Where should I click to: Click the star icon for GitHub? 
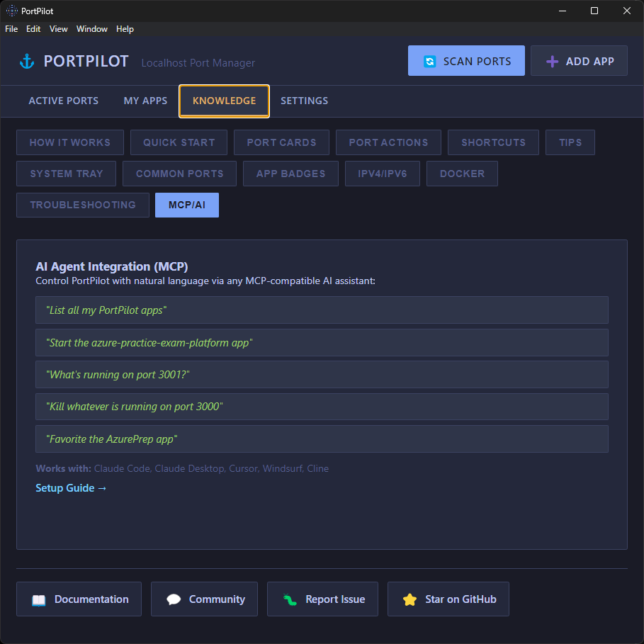409,600
